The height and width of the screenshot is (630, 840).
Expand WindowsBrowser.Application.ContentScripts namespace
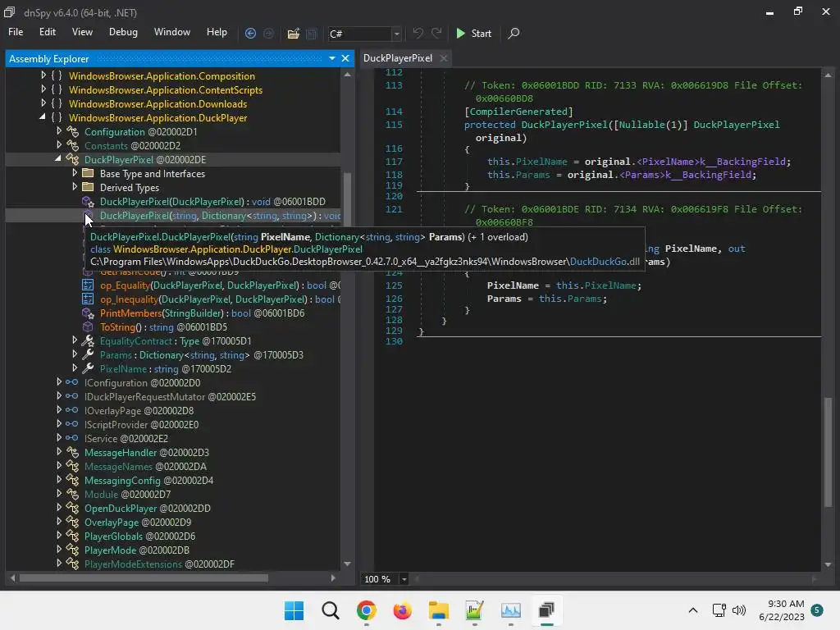pos(43,89)
